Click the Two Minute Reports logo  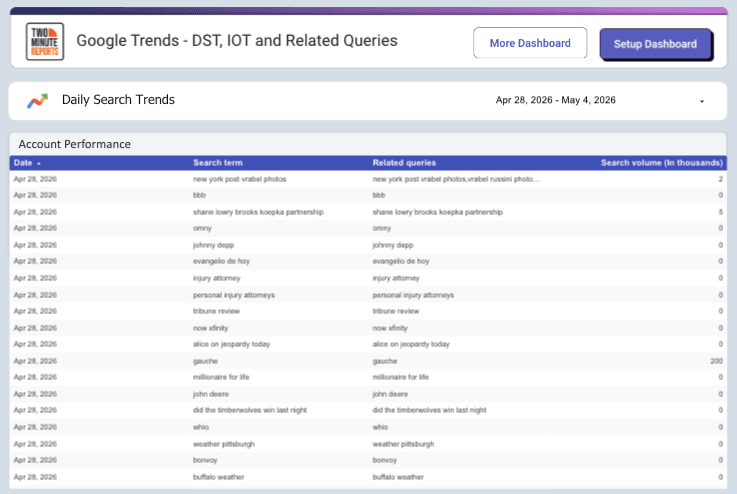[45, 41]
